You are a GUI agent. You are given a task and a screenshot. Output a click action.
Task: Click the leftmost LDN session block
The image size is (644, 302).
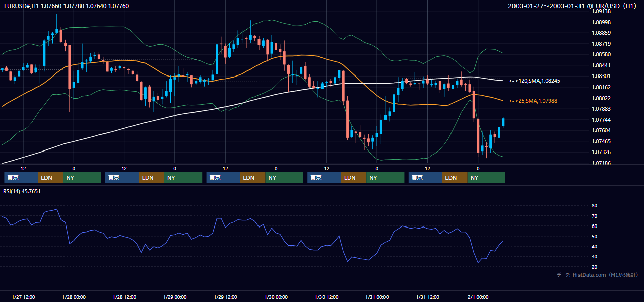click(x=50, y=178)
